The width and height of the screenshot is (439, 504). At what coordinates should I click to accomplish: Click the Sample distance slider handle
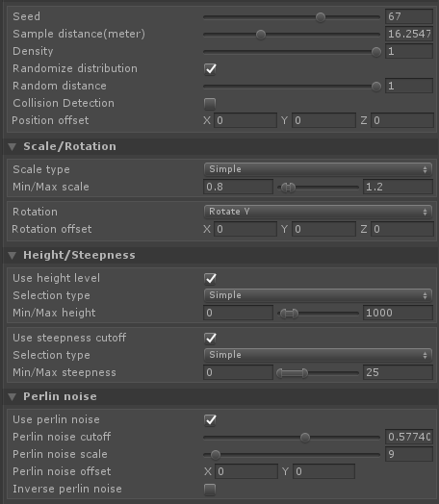coord(261,35)
